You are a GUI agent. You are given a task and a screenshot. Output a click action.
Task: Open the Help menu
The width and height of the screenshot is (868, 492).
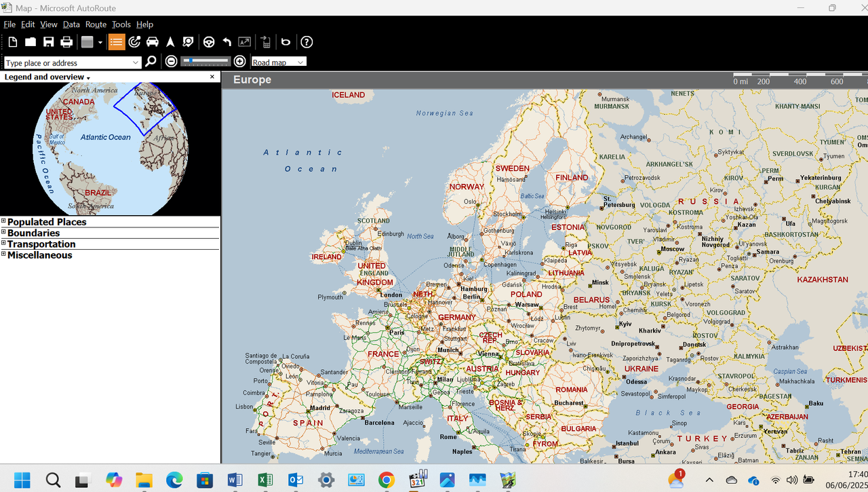(145, 24)
